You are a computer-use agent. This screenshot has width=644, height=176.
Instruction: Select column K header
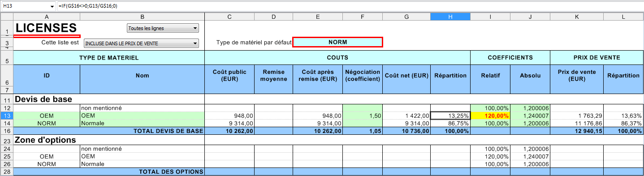pyautogui.click(x=577, y=17)
